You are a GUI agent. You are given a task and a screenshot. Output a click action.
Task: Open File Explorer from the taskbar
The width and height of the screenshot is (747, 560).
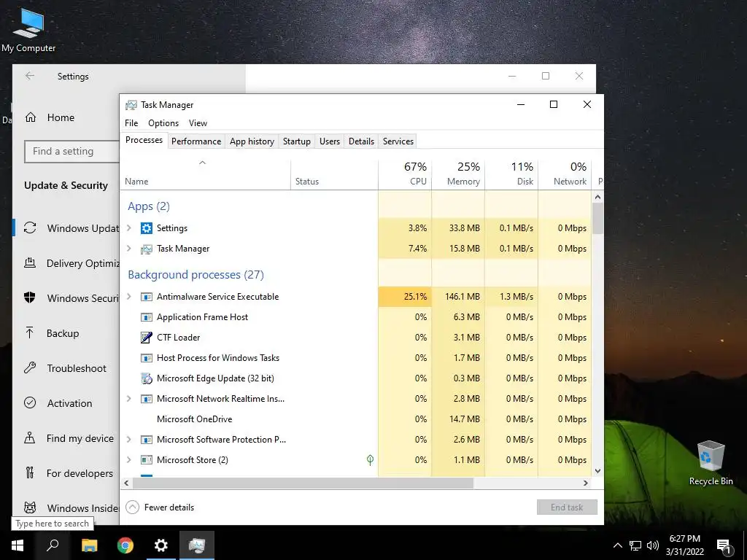pyautogui.click(x=90, y=545)
